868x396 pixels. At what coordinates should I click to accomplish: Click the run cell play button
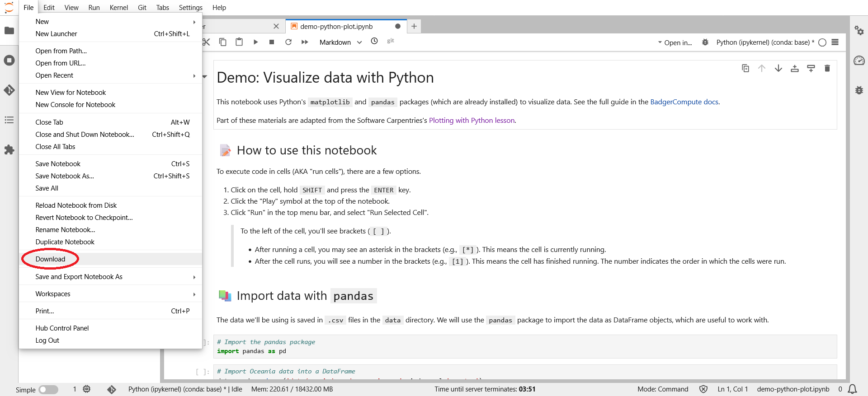(255, 42)
